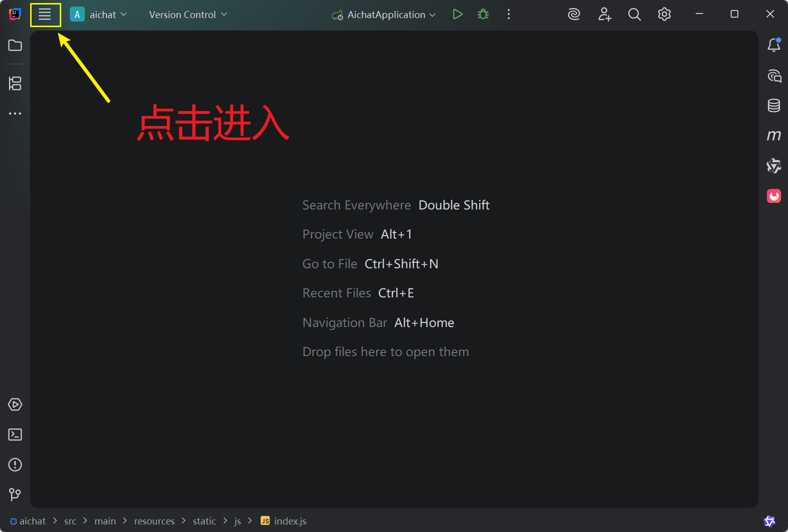Expand the AichatApplication run configuration list

point(386,15)
